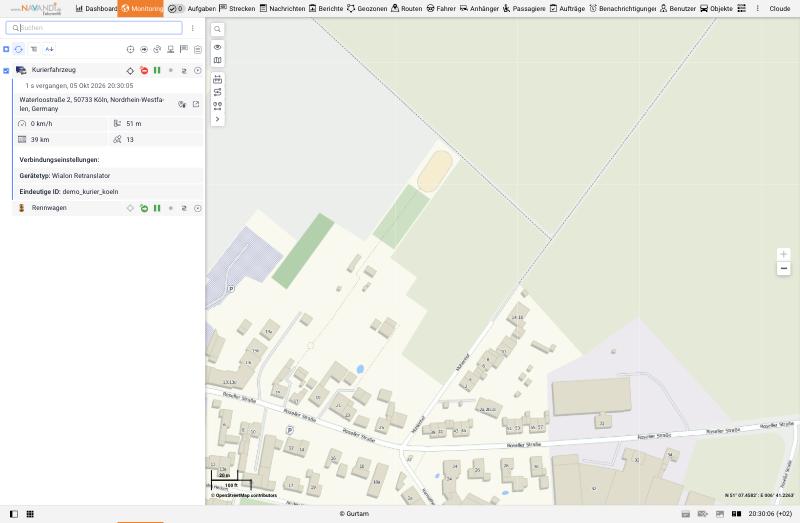Click split map view icon in status bar
The height and width of the screenshot is (523, 800).
[736, 514]
